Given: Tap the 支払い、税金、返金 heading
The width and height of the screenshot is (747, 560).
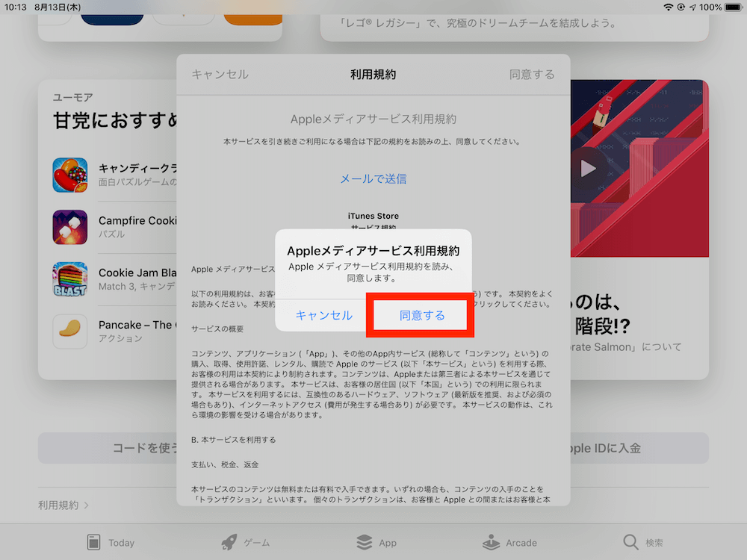Looking at the screenshot, I should [x=225, y=464].
